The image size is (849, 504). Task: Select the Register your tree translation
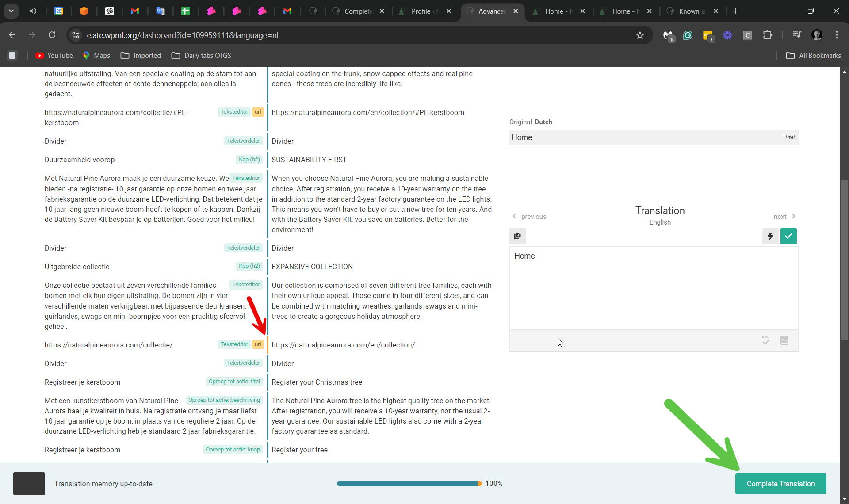(x=299, y=450)
